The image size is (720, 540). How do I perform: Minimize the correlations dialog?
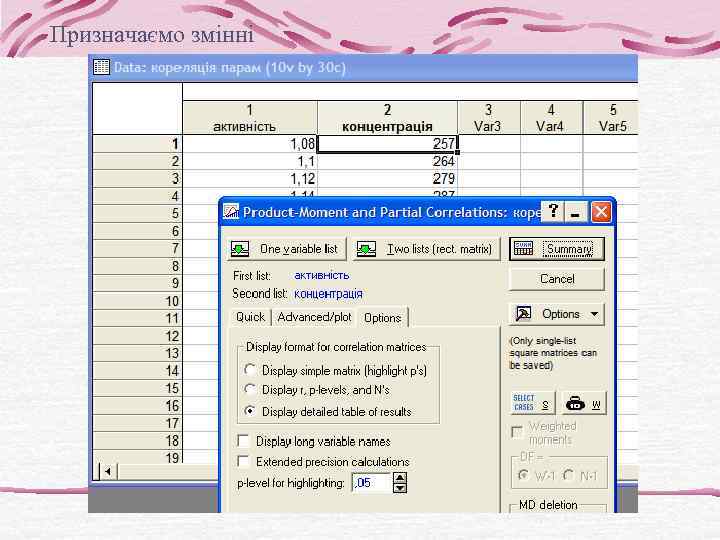click(x=575, y=212)
